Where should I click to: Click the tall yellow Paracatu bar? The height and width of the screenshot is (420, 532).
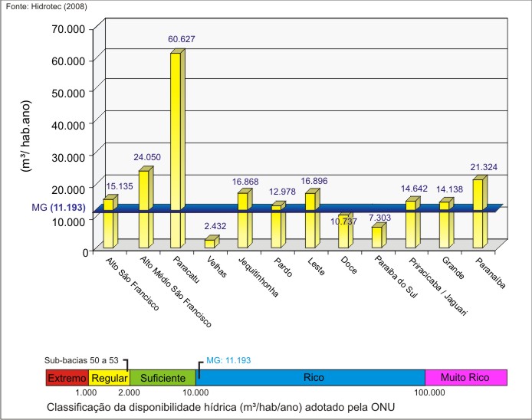178,149
